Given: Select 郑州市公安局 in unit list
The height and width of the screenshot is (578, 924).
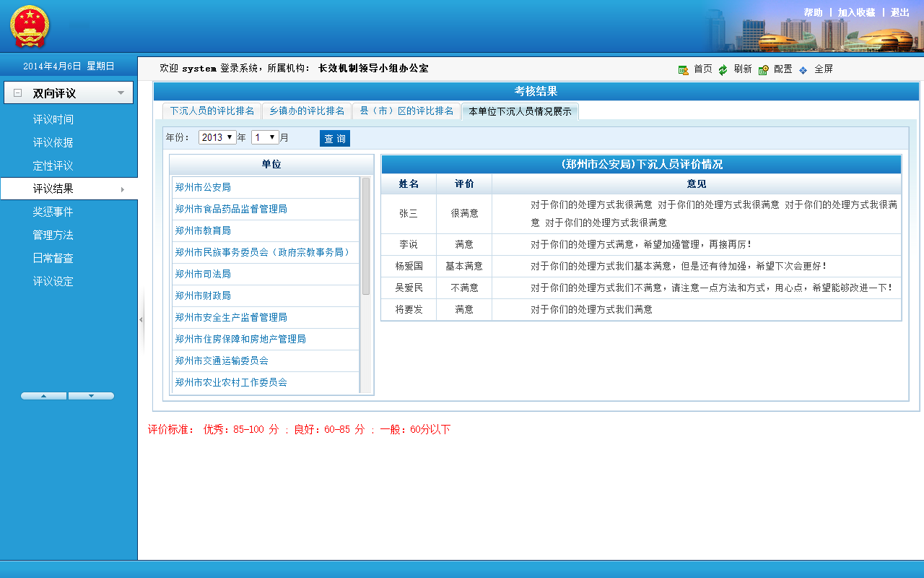Looking at the screenshot, I should [266, 187].
